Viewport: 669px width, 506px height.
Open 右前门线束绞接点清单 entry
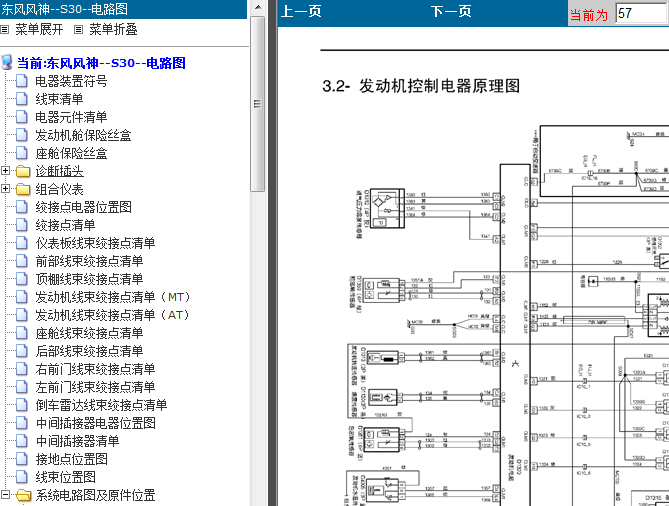pos(95,369)
